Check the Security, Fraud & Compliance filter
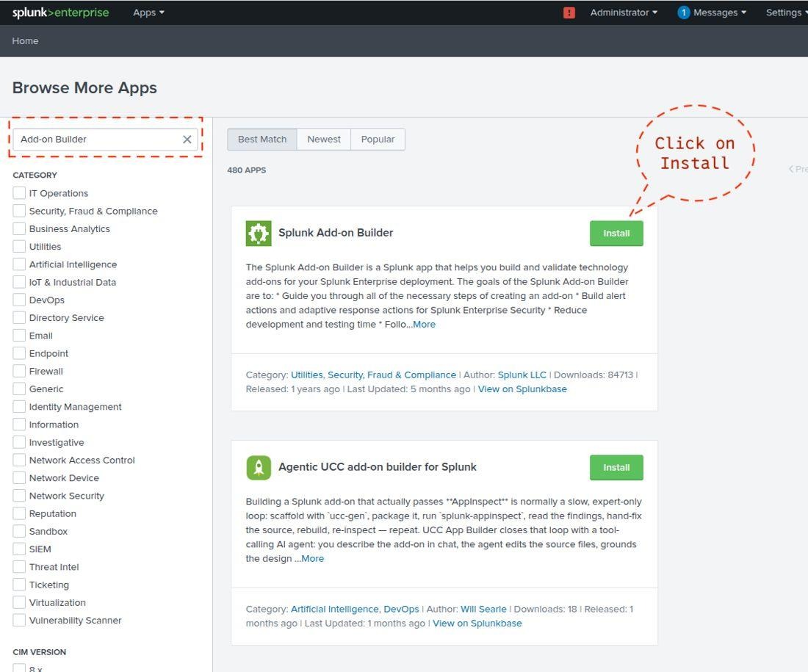The image size is (808, 672). (x=19, y=211)
